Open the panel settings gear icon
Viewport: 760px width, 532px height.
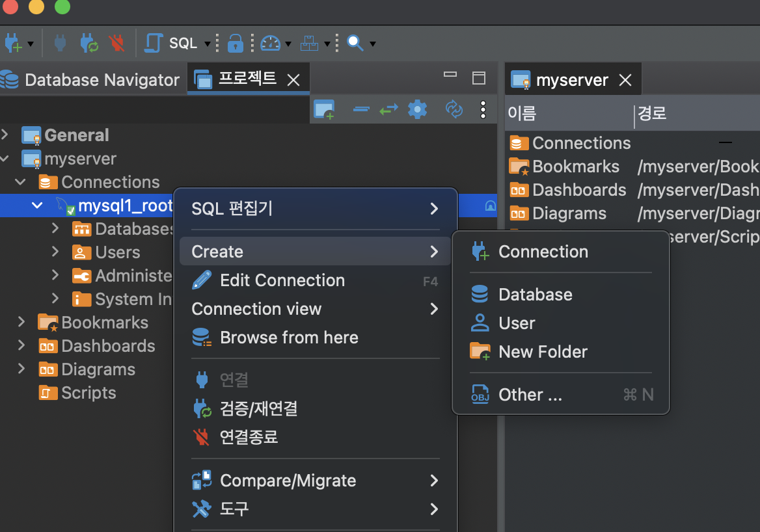(x=417, y=109)
